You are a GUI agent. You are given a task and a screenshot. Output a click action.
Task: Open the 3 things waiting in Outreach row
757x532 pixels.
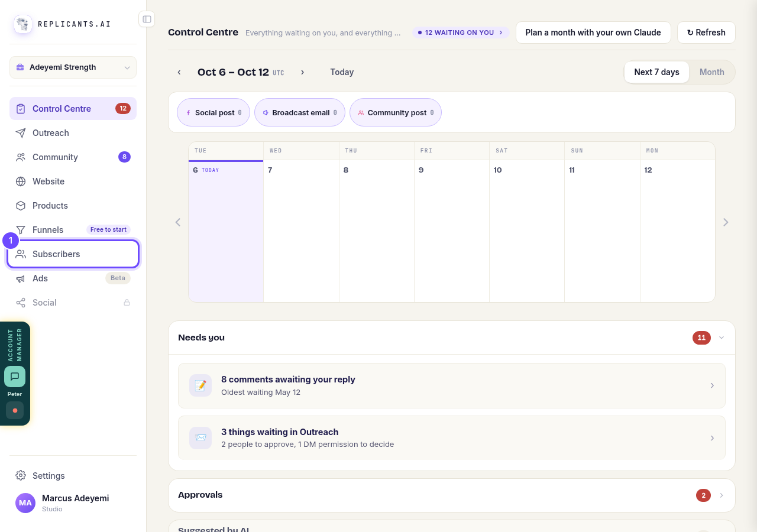452,438
